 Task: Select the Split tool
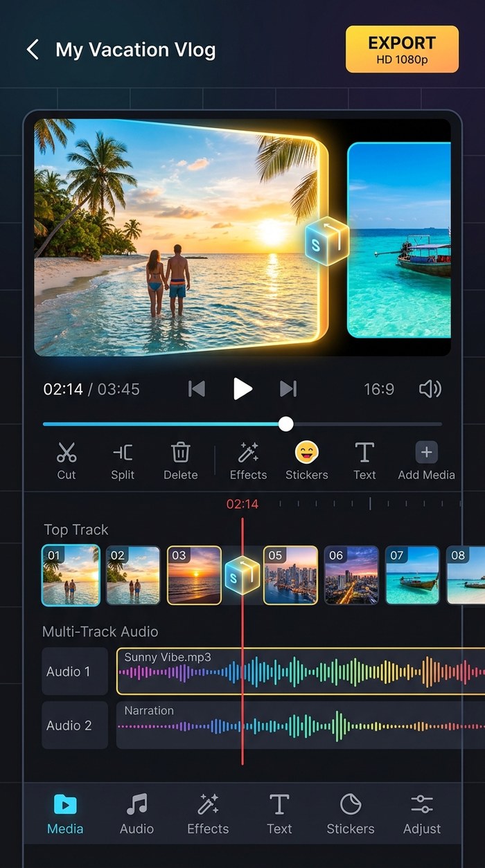(x=123, y=461)
